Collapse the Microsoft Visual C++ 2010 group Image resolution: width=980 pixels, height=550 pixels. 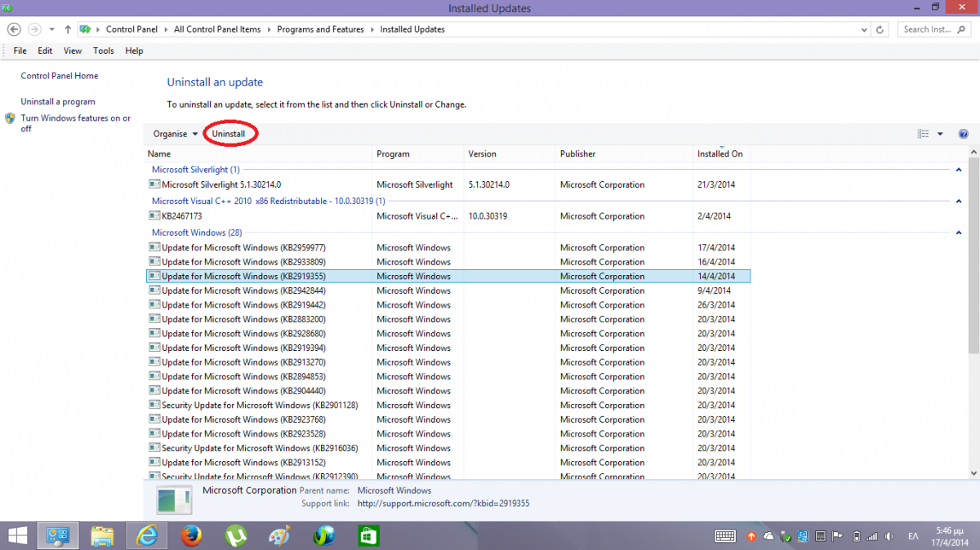[x=958, y=201]
